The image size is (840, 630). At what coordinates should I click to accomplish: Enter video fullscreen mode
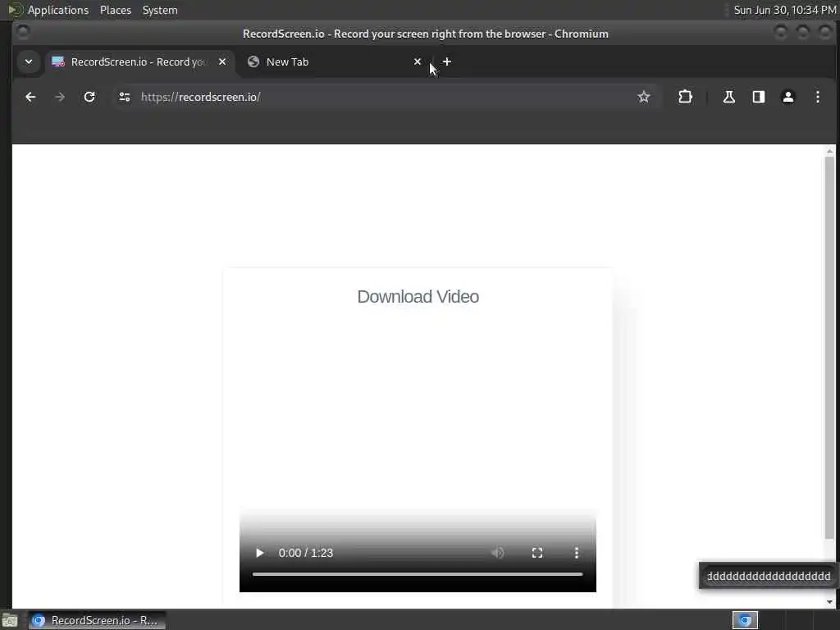tap(536, 553)
